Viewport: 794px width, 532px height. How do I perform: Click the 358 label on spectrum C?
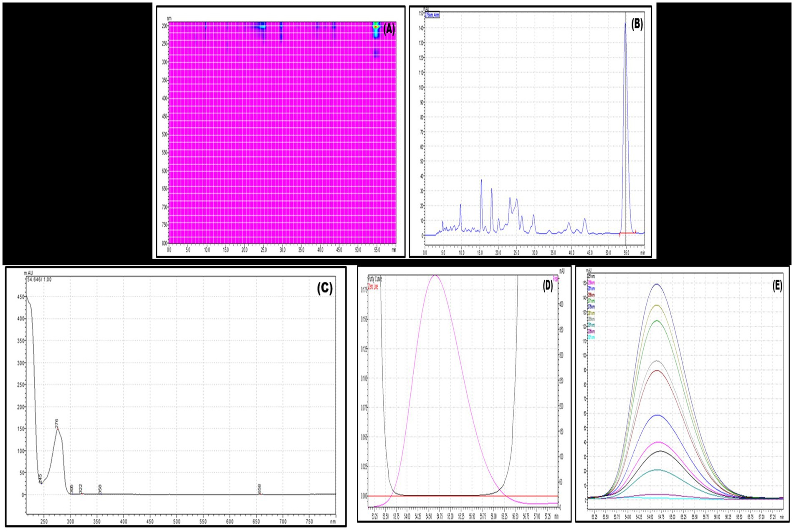pos(100,489)
